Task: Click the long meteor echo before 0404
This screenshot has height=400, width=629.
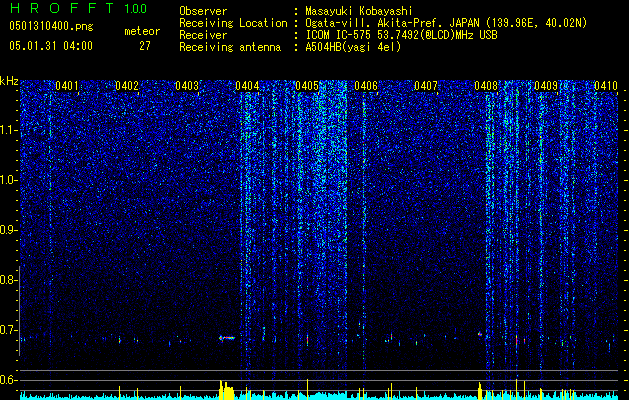Action: 227,338
